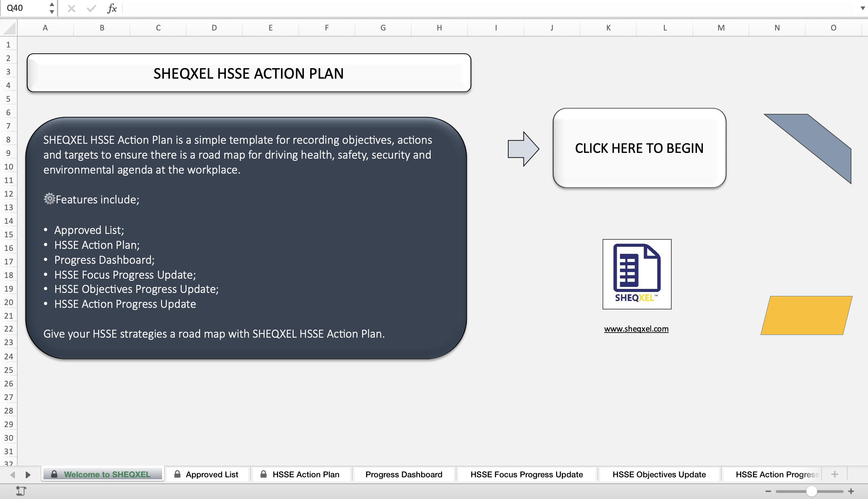Click 'Features include;' text in description box

[x=97, y=199]
